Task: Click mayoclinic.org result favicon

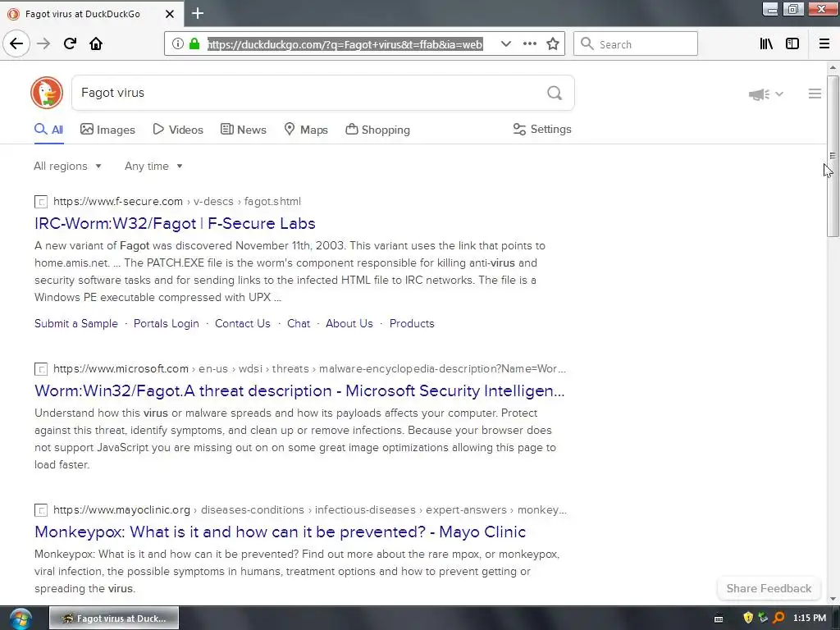Action: 41,510
